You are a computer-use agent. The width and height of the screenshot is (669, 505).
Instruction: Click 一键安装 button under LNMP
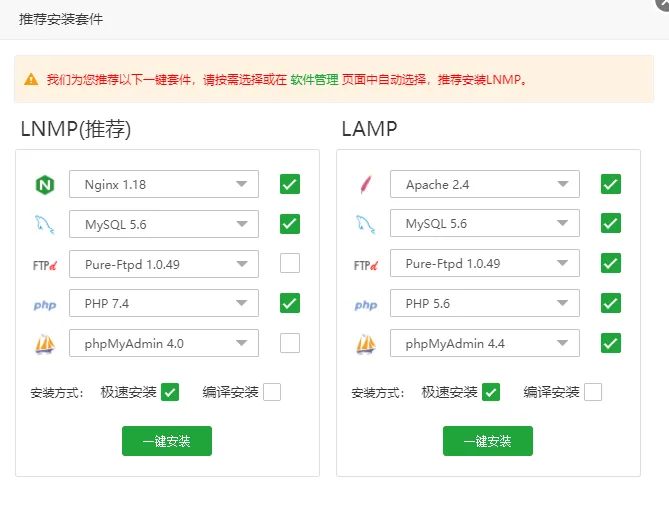[x=167, y=441]
